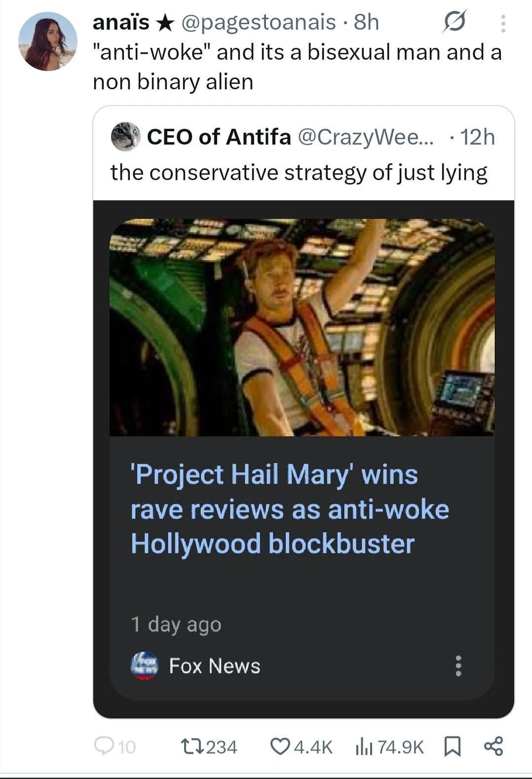Open the @pagestoanais handle link
The image size is (532, 779).
pos(258,23)
